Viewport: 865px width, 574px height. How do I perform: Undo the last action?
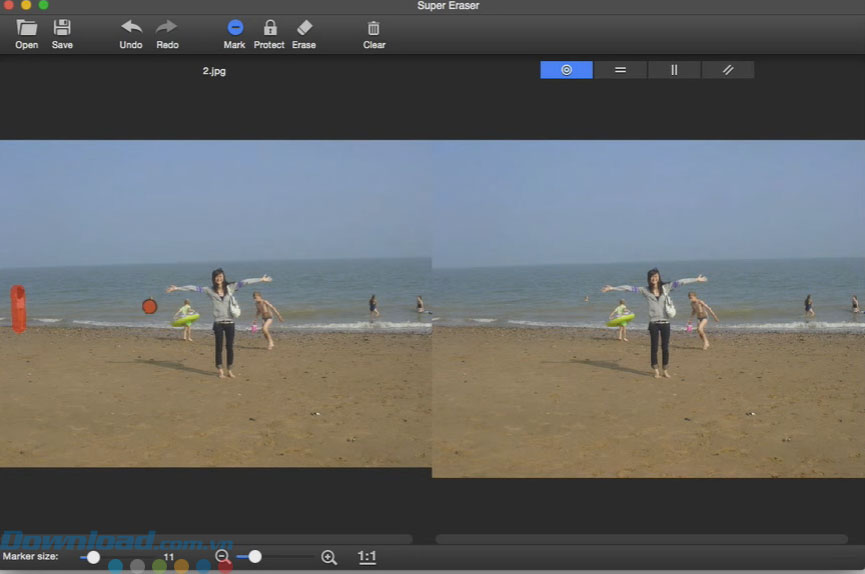click(x=131, y=28)
